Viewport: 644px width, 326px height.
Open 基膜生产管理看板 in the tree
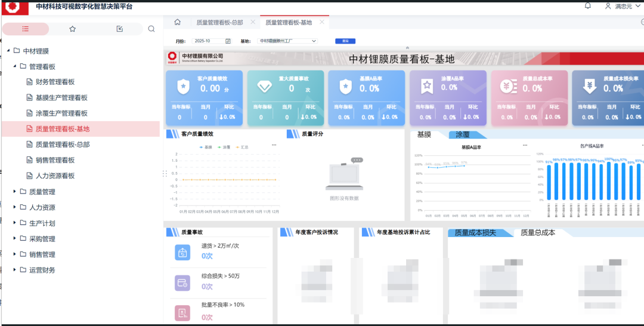coord(61,98)
